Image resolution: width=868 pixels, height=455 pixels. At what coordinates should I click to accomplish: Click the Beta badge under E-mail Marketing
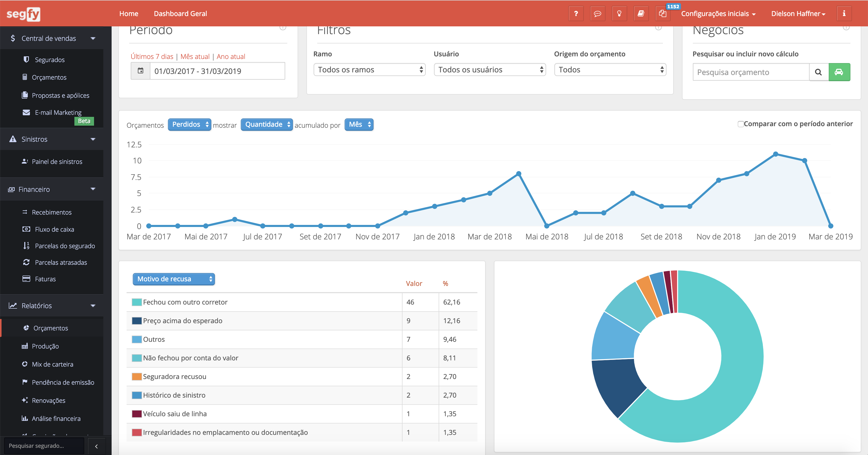coord(84,121)
